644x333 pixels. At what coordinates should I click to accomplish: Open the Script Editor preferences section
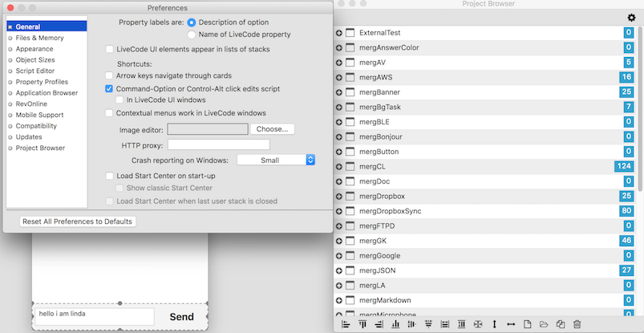pos(35,71)
